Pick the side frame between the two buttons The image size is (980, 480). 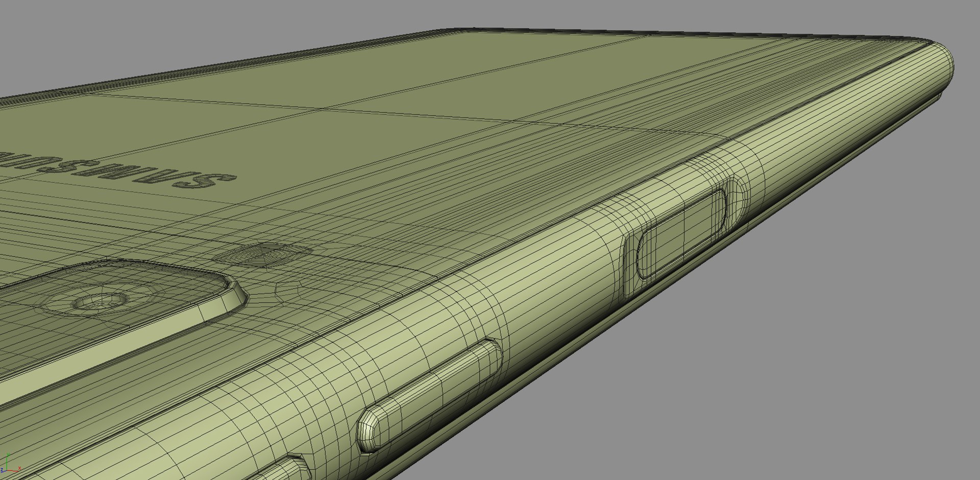[x=556, y=286]
